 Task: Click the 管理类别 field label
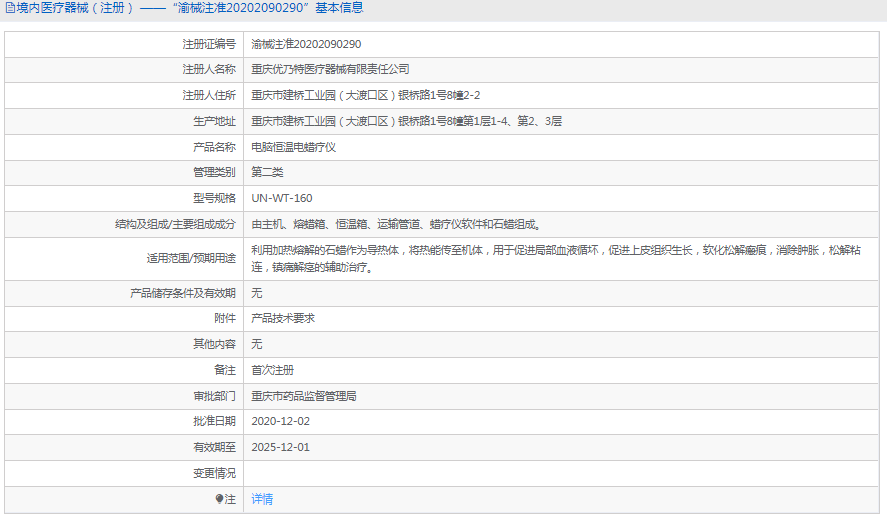pos(214,172)
